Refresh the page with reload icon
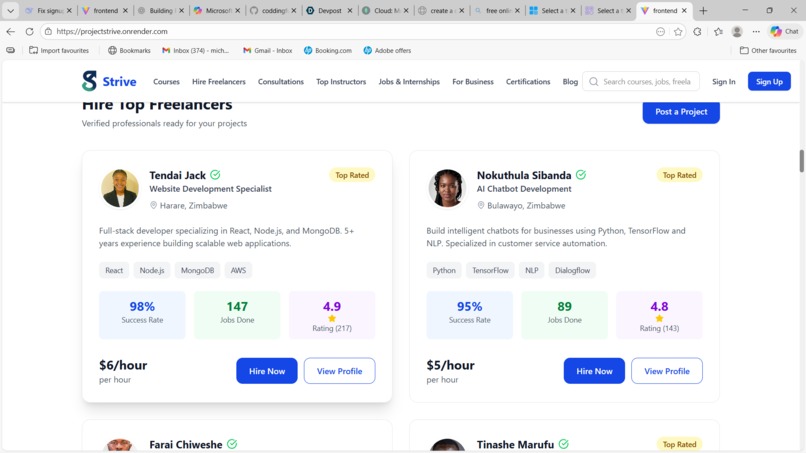 coord(29,31)
